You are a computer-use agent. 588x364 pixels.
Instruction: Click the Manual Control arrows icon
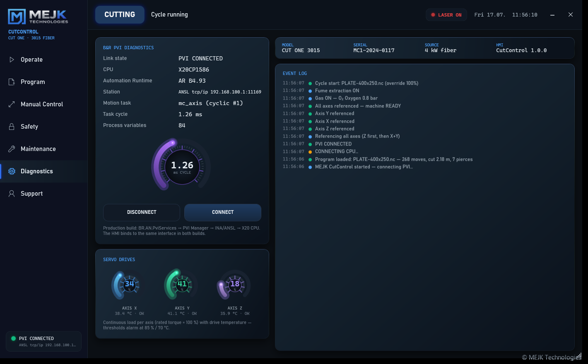(12, 104)
